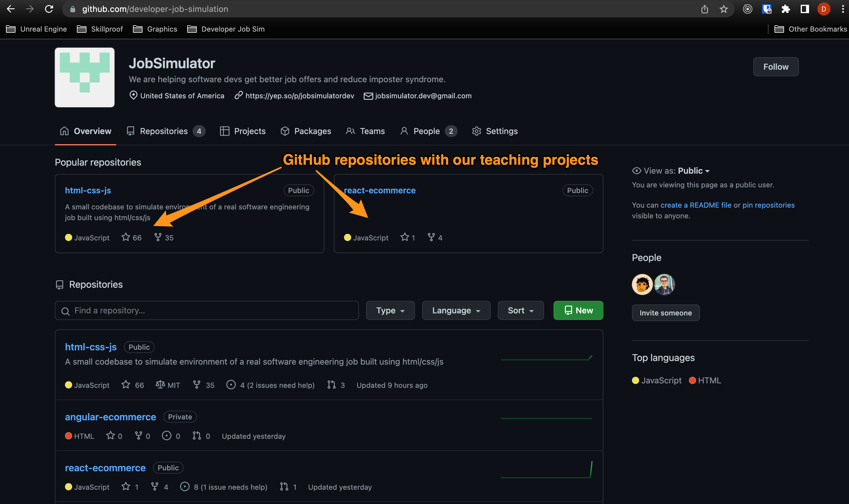Open the Sort dropdown
This screenshot has width=849, height=504.
tap(521, 310)
